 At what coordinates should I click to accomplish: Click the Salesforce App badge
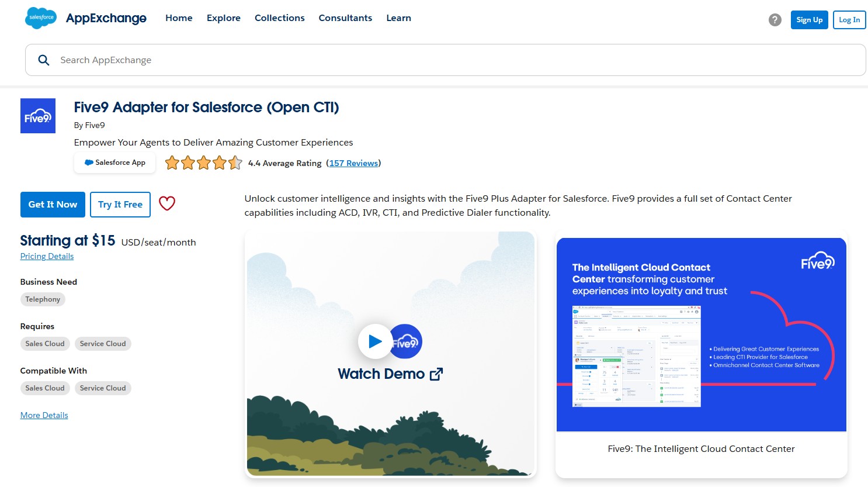[114, 163]
